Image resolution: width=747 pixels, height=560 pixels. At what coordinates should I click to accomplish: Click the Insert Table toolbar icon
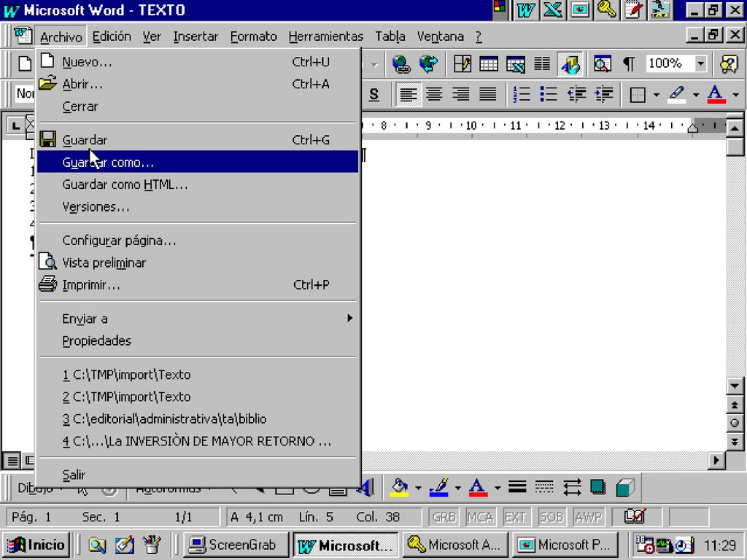[489, 64]
